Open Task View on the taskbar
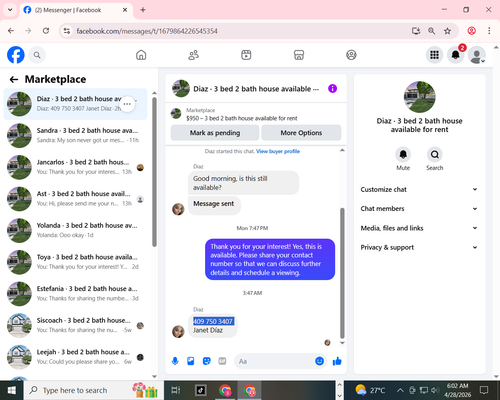Viewport: 500px width, 400px height. point(176,390)
